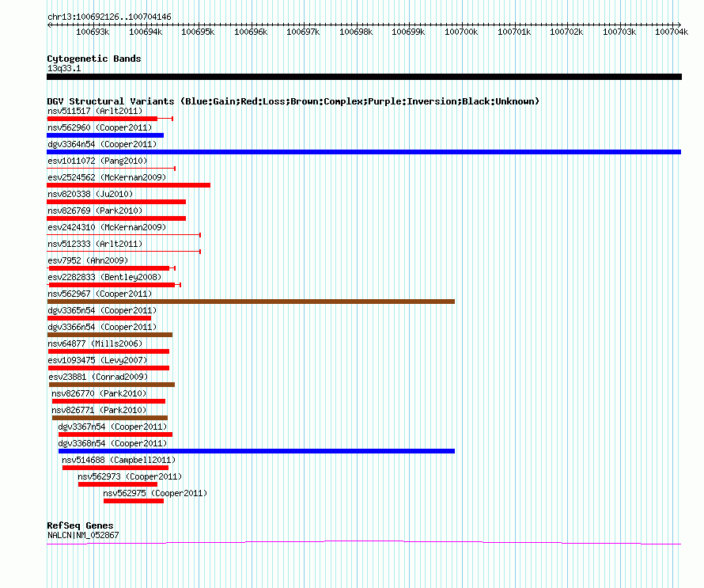Click the brown bar under esv23881
Screen dimensions: 704x588
point(112,385)
